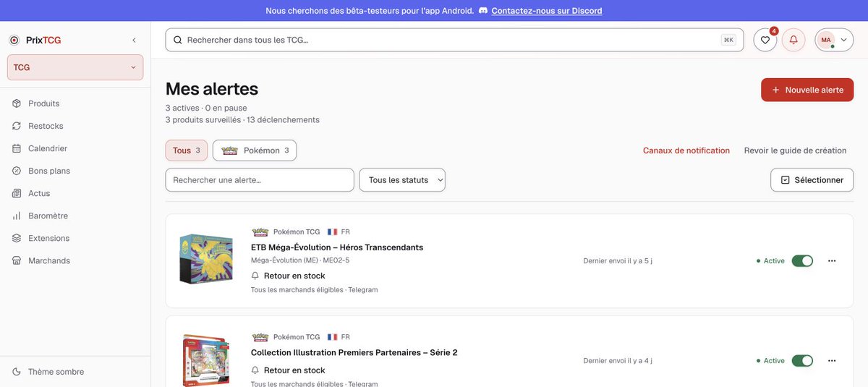This screenshot has height=387, width=868.
Task: Open Revoir le guide de création
Action: (795, 150)
